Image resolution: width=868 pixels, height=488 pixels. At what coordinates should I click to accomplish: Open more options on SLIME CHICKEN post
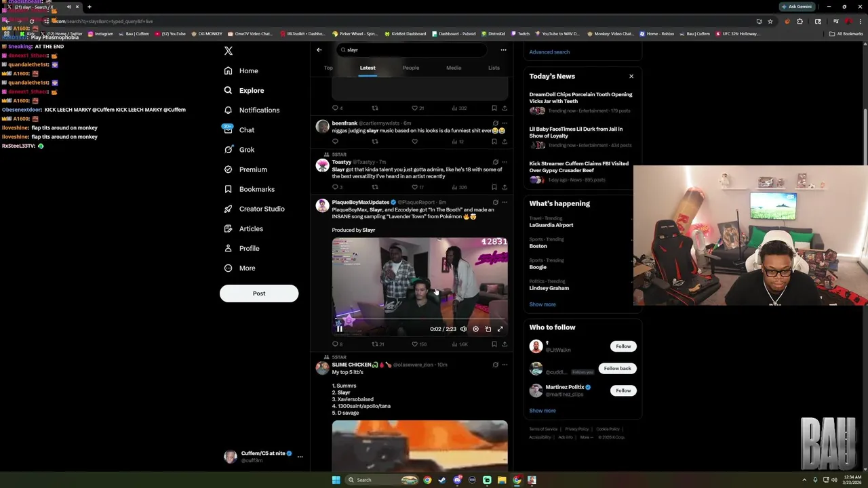pos(505,365)
